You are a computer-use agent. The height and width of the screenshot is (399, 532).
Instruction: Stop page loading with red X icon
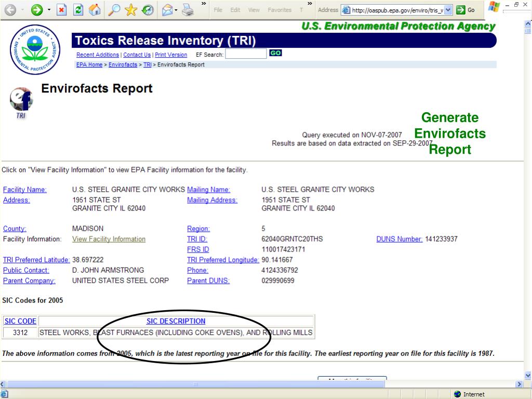point(61,10)
